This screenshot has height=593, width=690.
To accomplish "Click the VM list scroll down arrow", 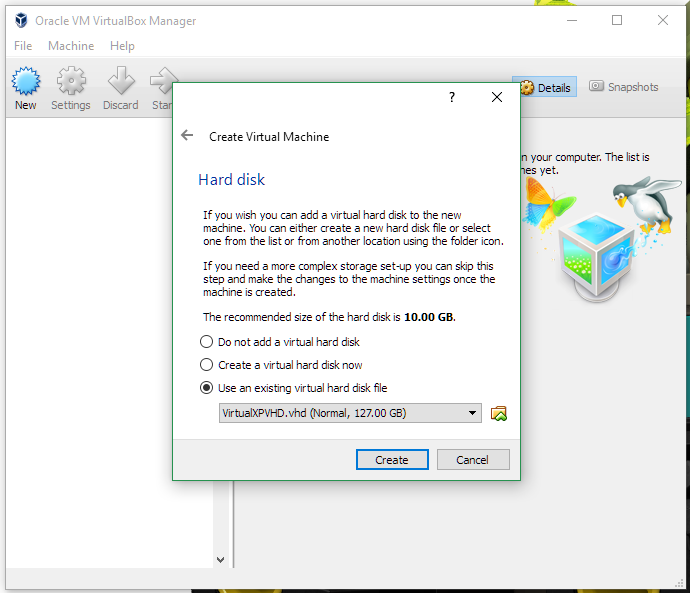I will (221, 560).
